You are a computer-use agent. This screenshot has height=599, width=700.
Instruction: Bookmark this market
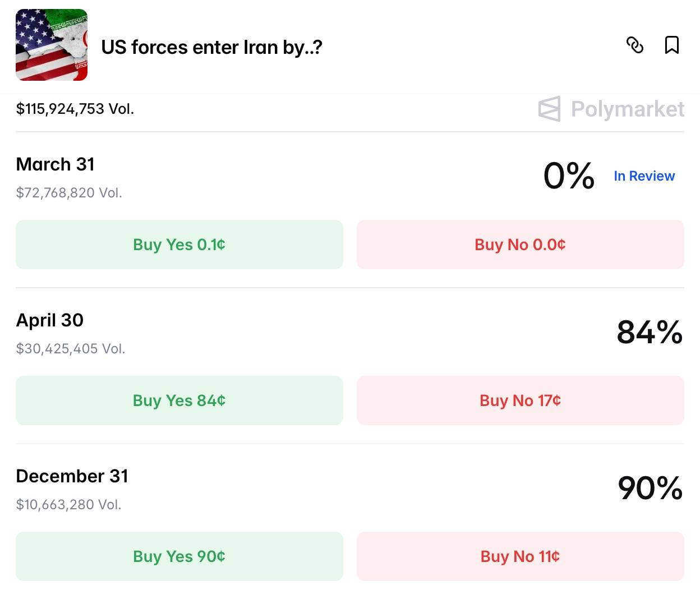pyautogui.click(x=671, y=45)
